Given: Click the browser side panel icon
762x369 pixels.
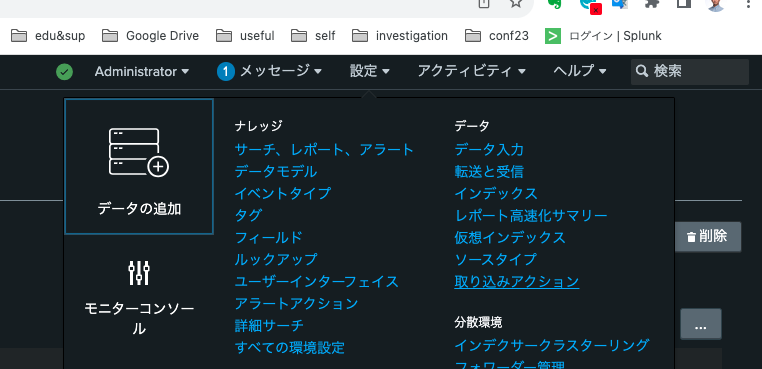Looking at the screenshot, I should tap(684, 3).
